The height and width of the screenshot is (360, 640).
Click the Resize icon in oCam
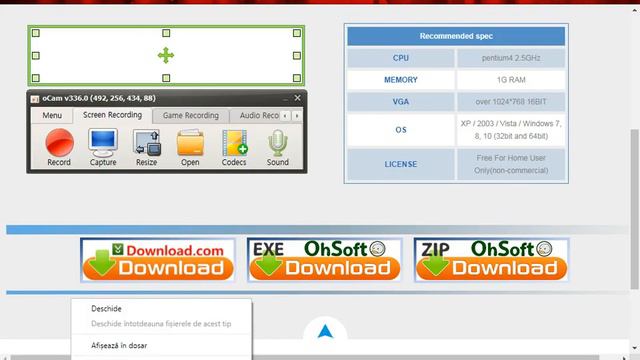point(147,143)
